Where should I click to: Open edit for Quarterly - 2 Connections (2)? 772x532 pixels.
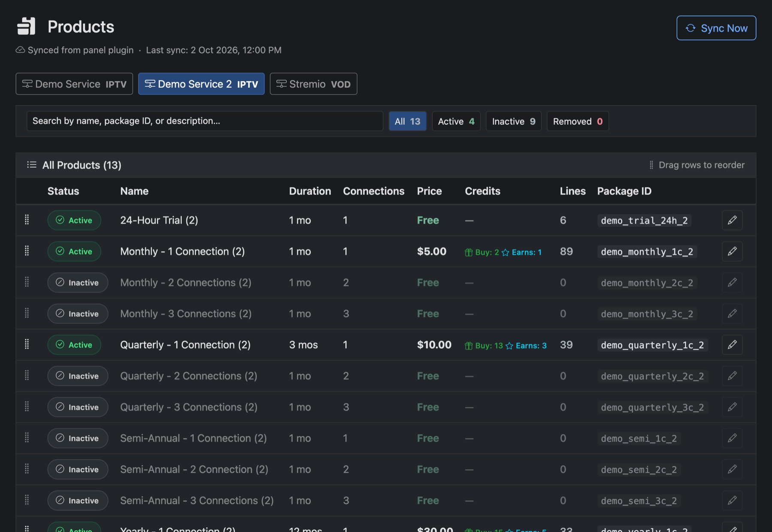[732, 376]
